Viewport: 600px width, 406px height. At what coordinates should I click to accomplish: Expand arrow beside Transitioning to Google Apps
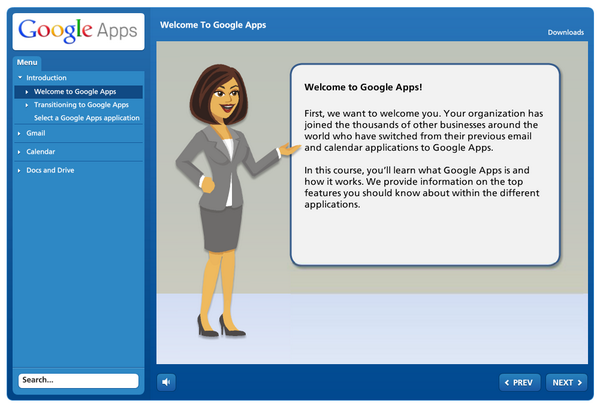[27, 105]
